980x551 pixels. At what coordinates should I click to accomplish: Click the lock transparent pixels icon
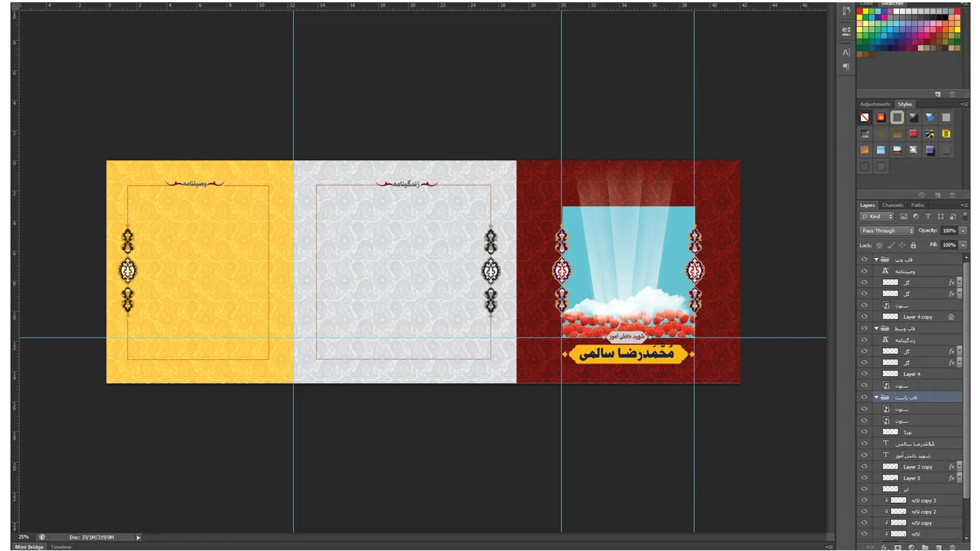click(x=880, y=246)
